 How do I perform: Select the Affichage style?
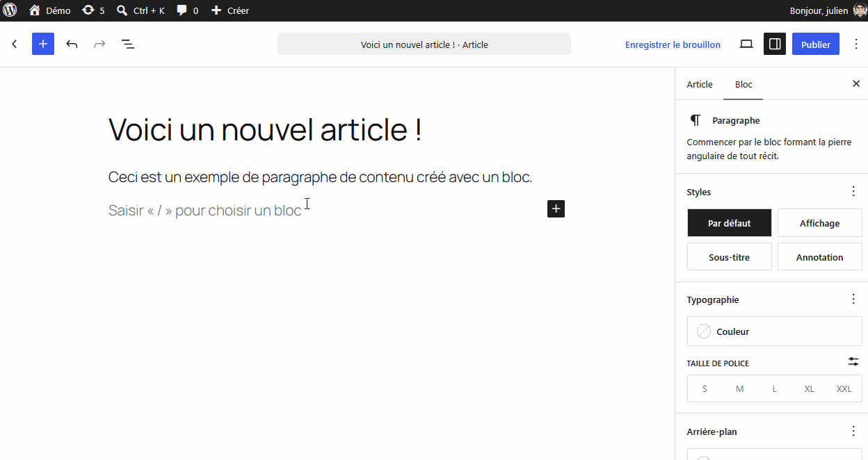(820, 223)
